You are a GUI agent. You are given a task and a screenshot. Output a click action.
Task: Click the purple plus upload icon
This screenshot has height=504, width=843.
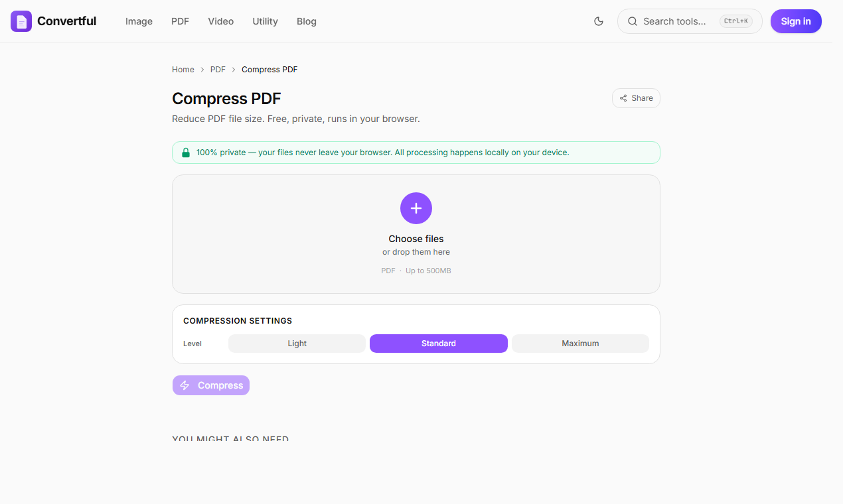416,208
